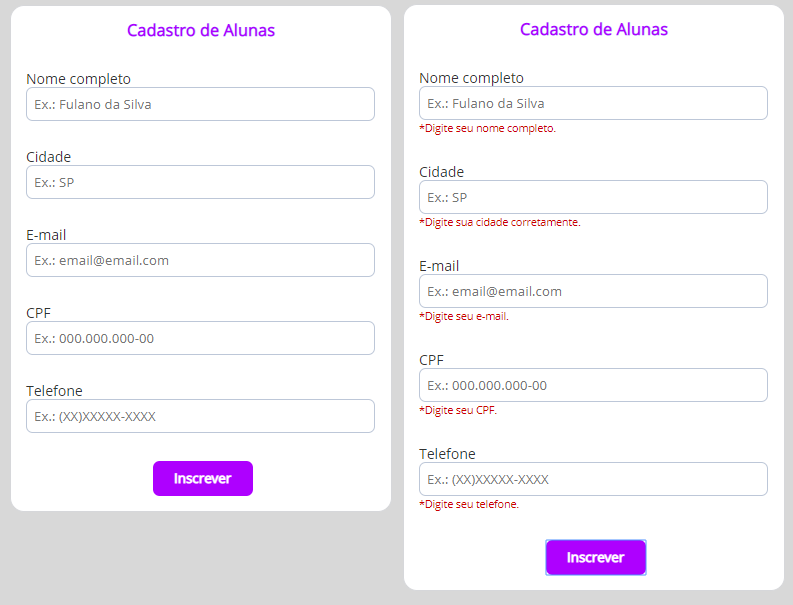Click '*Digite sua cidade corretamente.' error message

click(x=499, y=222)
